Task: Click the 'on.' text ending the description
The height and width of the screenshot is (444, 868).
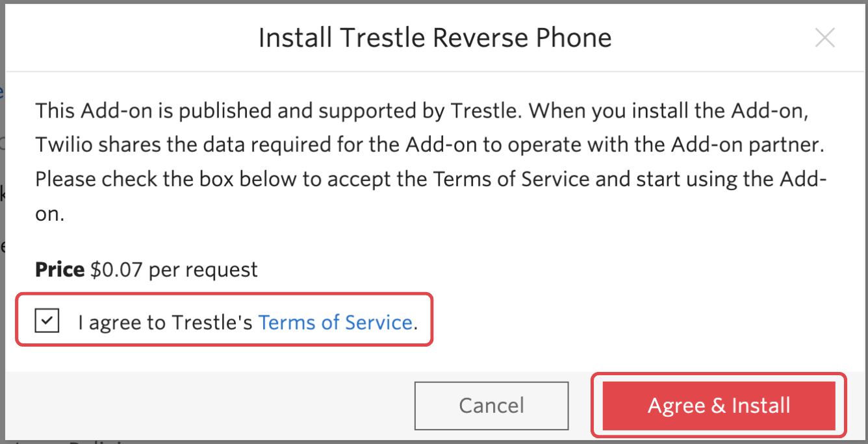Action: click(49, 214)
